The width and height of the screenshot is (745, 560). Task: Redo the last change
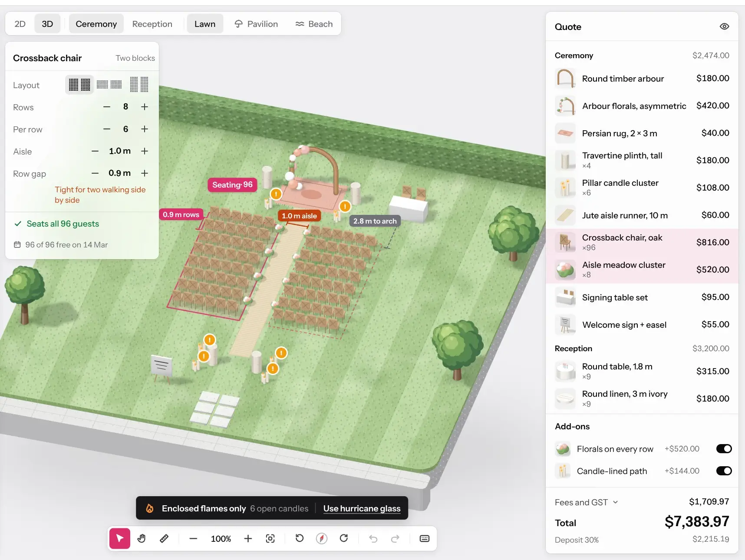(x=395, y=539)
